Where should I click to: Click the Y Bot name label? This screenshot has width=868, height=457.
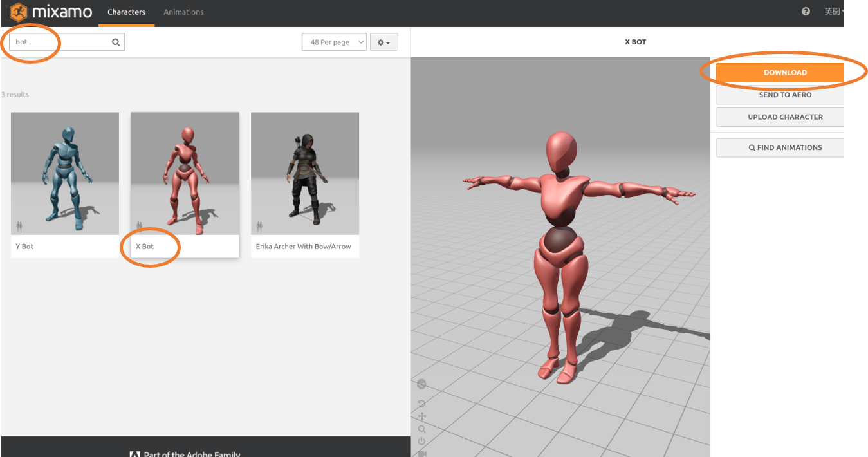(x=24, y=247)
